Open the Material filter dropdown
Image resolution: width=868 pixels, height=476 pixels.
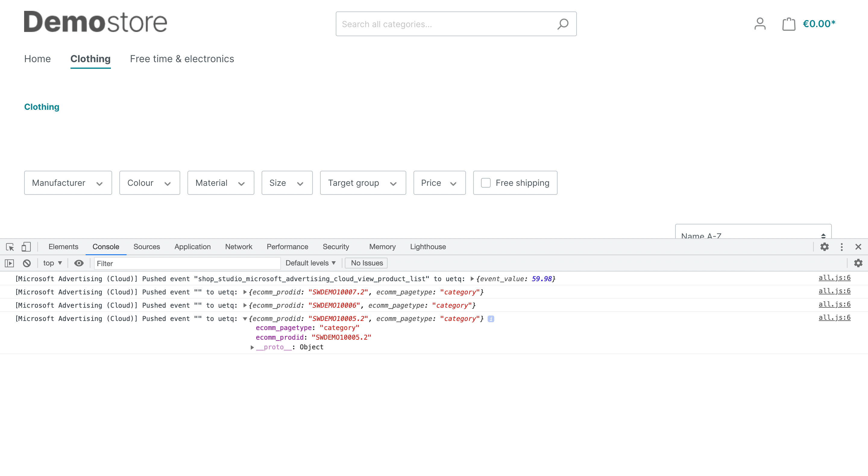point(221,182)
